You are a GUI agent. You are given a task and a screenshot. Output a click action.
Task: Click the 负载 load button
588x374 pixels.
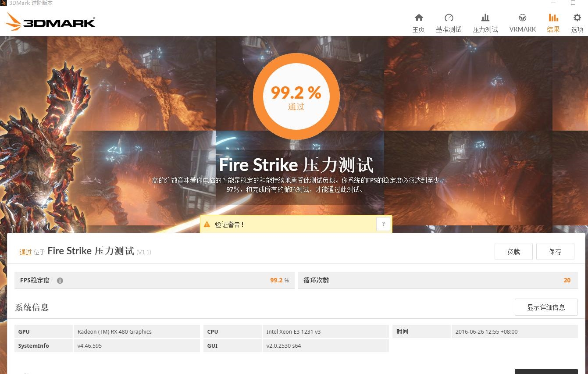513,251
